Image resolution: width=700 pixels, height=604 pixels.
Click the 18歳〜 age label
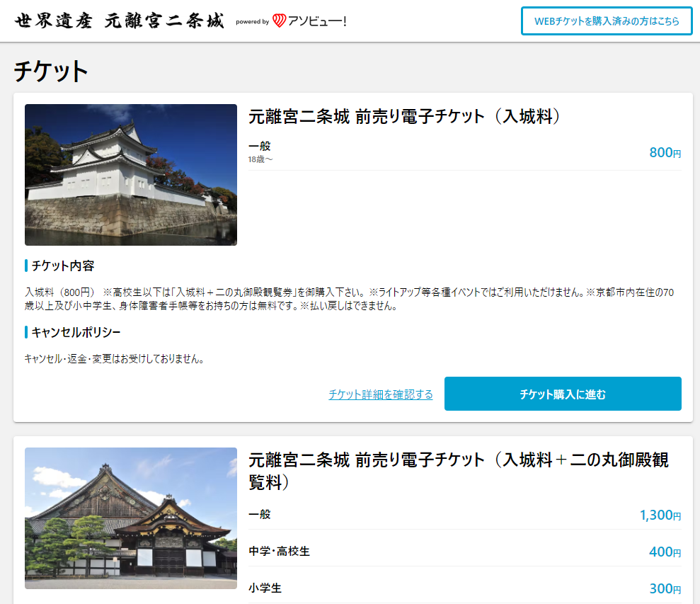(x=260, y=159)
